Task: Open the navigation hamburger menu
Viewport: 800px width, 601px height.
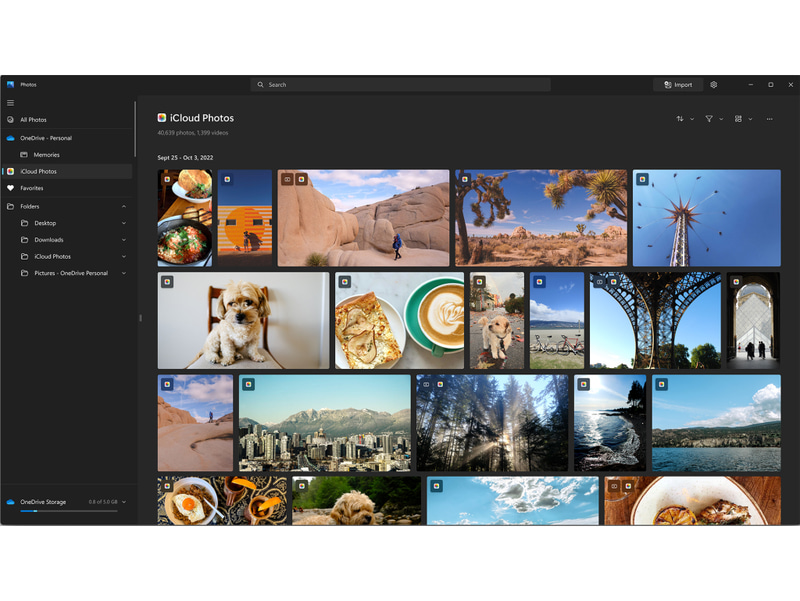Action: click(10, 102)
